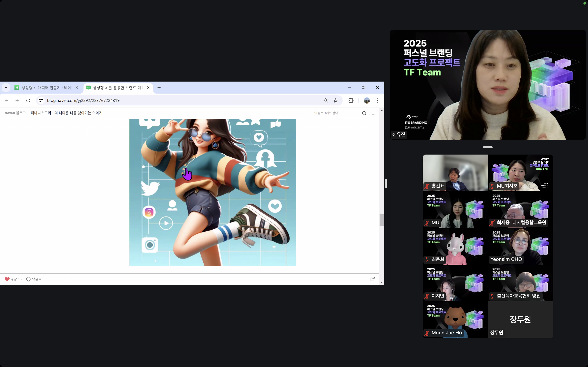Screen dimensions: 588x367
Task: Switch to the 생성형 ai 캐릭터 만들기 tab
Action: 46,88
